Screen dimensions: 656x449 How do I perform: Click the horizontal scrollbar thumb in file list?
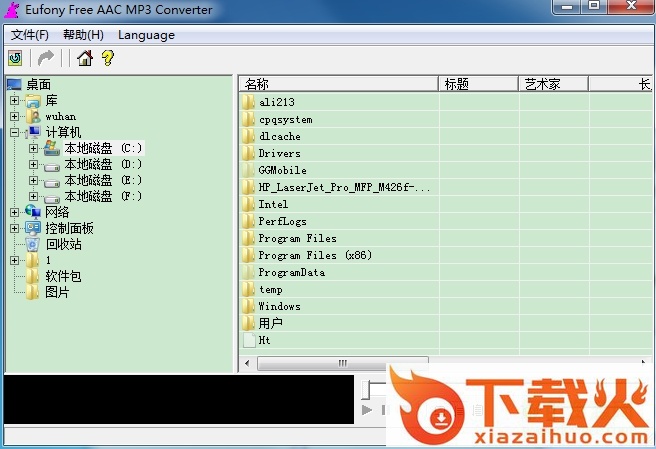click(343, 363)
